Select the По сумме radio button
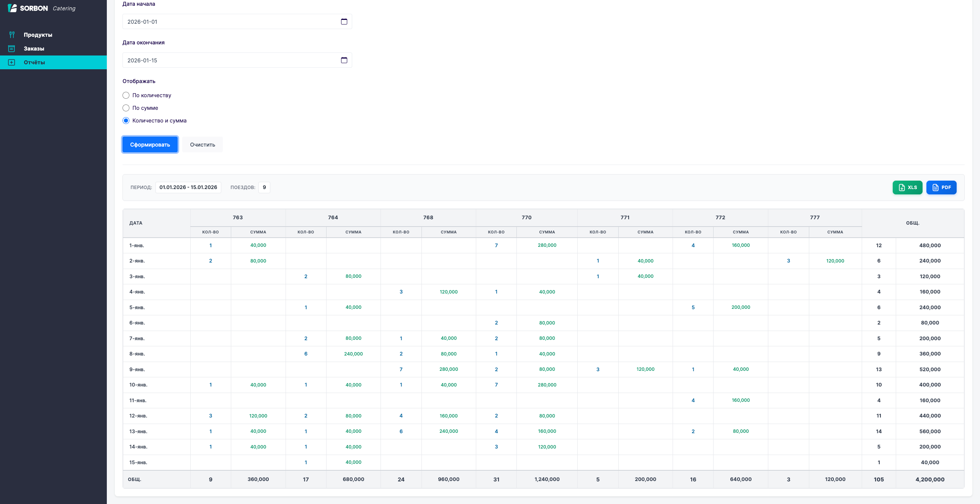 click(x=126, y=108)
